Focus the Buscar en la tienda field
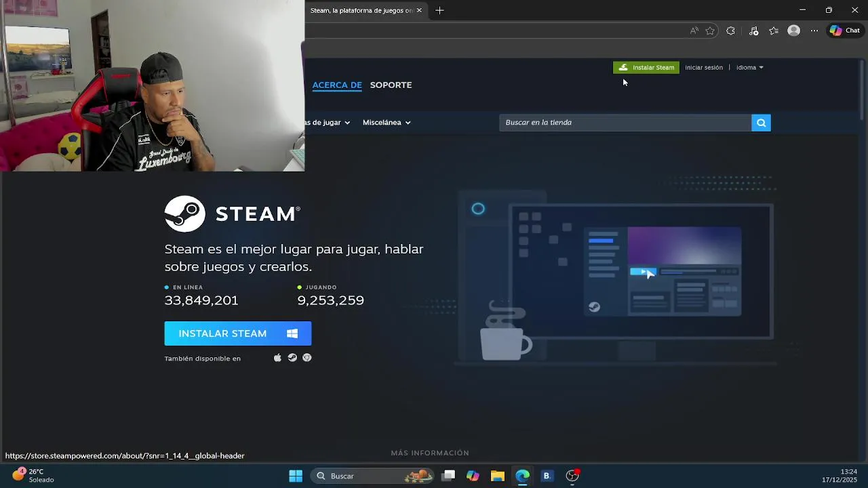Image resolution: width=868 pixels, height=488 pixels. 625,123
